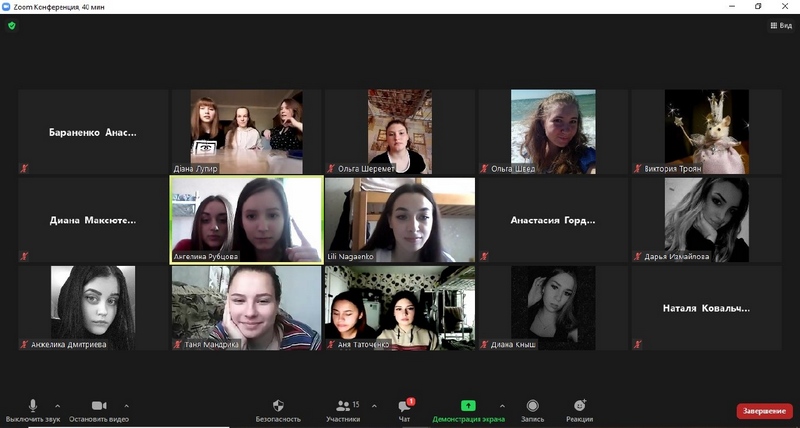800x428 pixels.
Task: Click the Zoom app icon in title bar
Action: click(6, 7)
